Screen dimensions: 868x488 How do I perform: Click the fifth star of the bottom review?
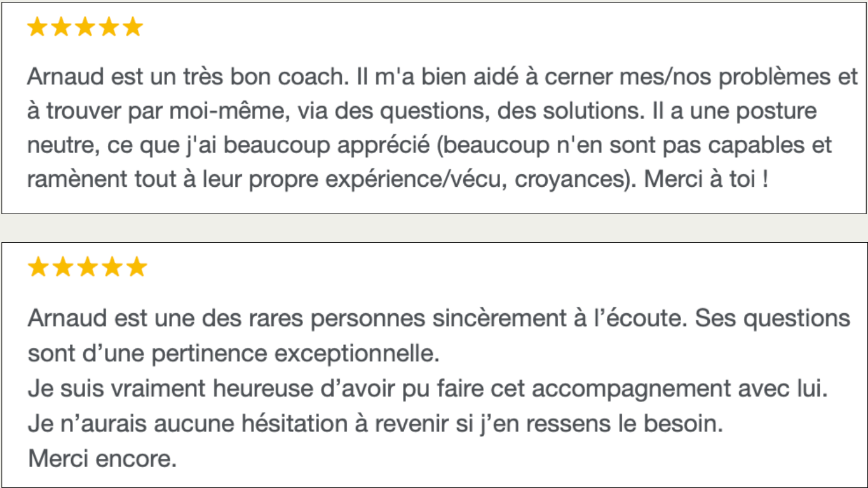(x=136, y=268)
